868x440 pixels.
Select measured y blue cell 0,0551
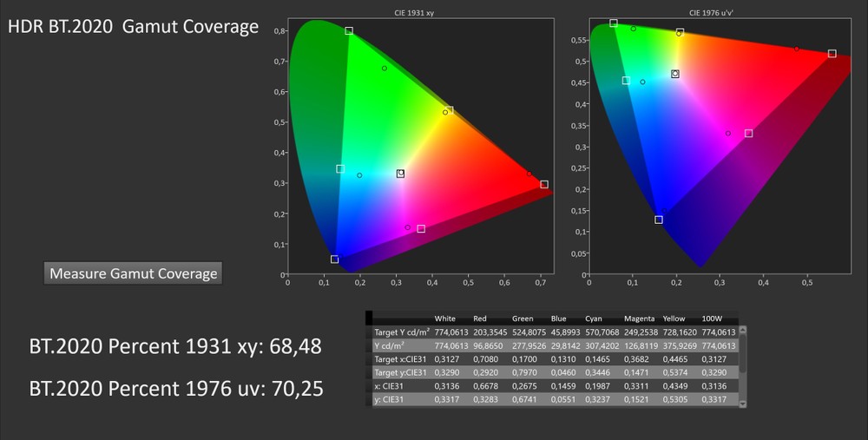coord(563,399)
